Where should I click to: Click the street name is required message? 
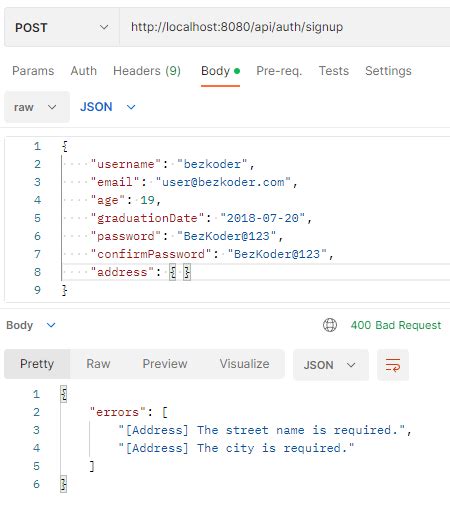coord(262,430)
